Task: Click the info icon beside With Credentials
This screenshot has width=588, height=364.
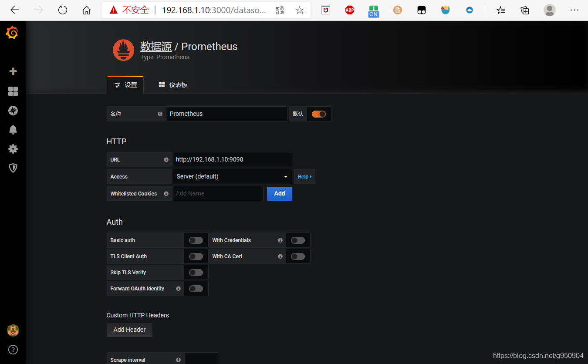Action: [280, 240]
